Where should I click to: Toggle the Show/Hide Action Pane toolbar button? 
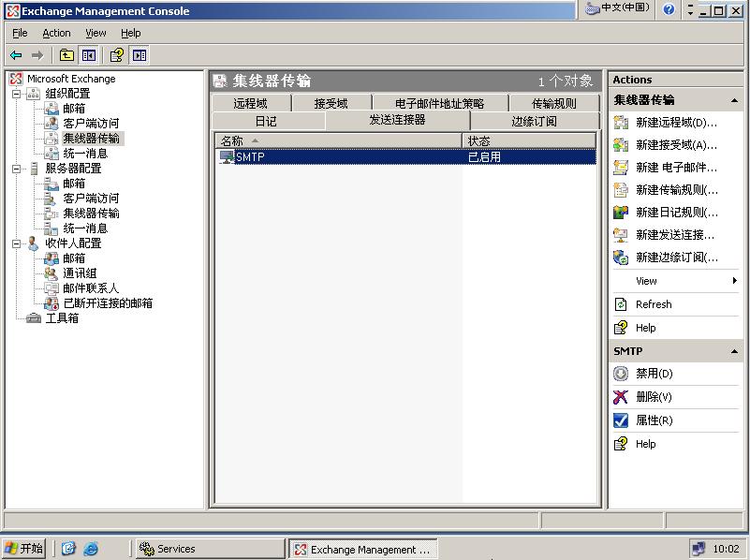[139, 55]
